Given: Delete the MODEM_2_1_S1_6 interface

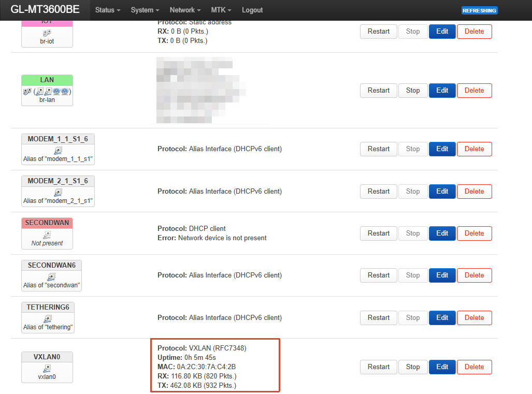Looking at the screenshot, I should (474, 192).
